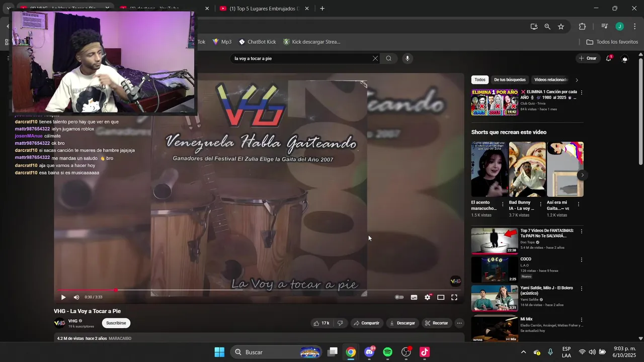Open Discord from the taskbar

coord(369,352)
